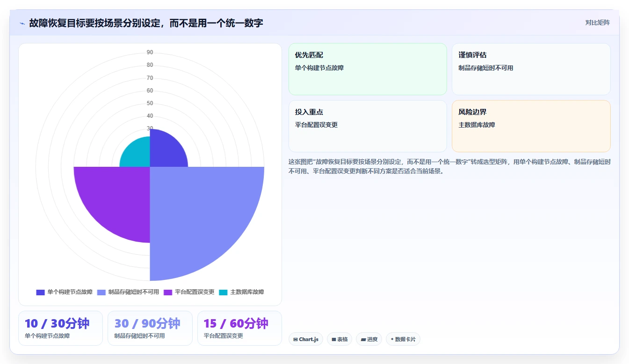Toggle the 制品存储短时不可用 legend swatch
629x364 pixels.
point(101,293)
